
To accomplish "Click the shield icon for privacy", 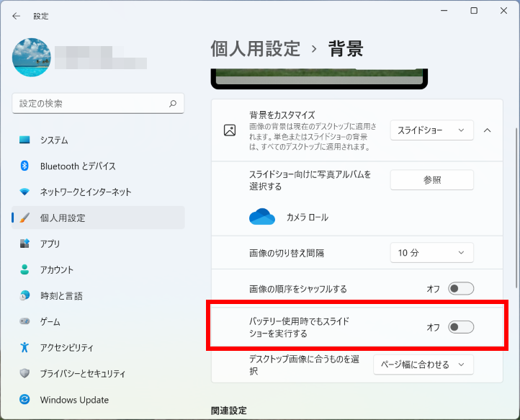I will click(x=24, y=373).
